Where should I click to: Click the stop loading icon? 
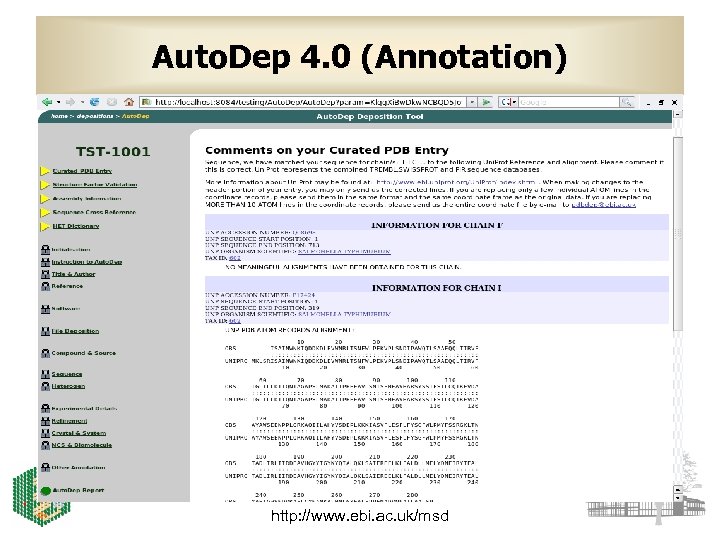112,102
